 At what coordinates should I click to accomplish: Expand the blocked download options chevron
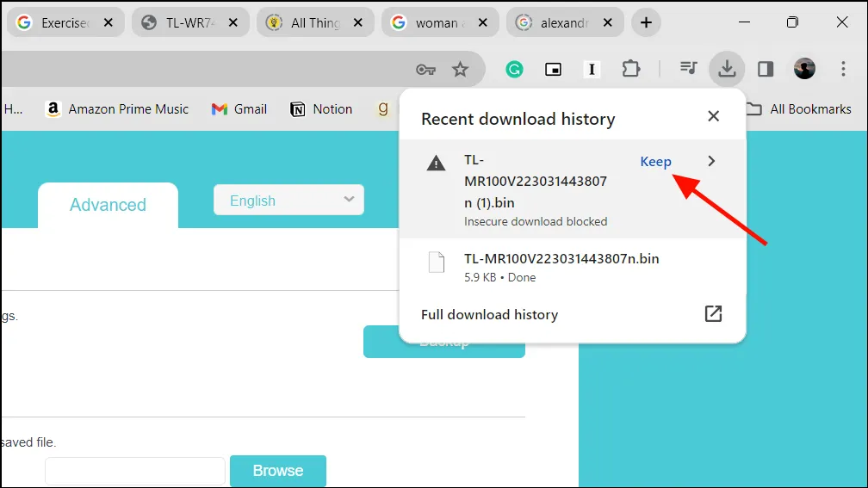click(711, 161)
